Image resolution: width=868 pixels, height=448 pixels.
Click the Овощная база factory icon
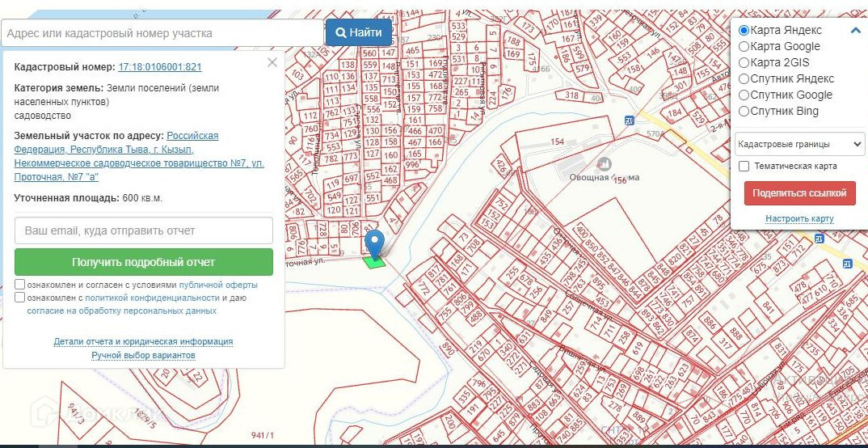coord(604,164)
